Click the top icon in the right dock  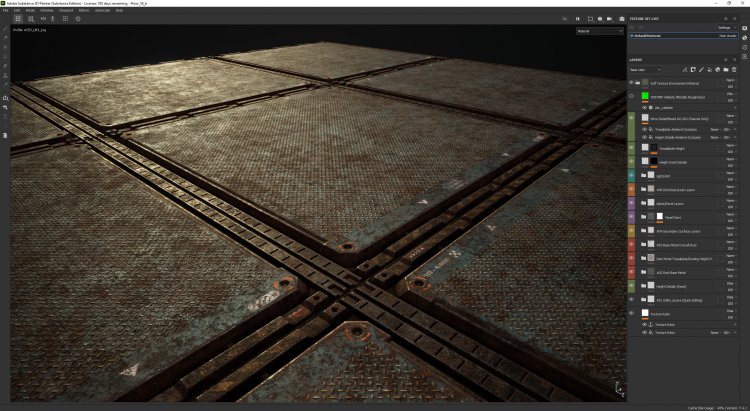coord(745,28)
